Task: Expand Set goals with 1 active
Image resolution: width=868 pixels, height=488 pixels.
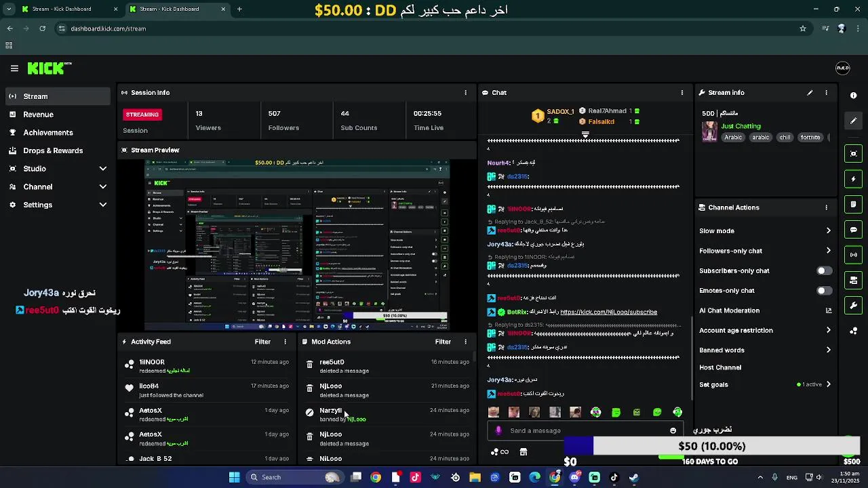Action: [x=828, y=384]
